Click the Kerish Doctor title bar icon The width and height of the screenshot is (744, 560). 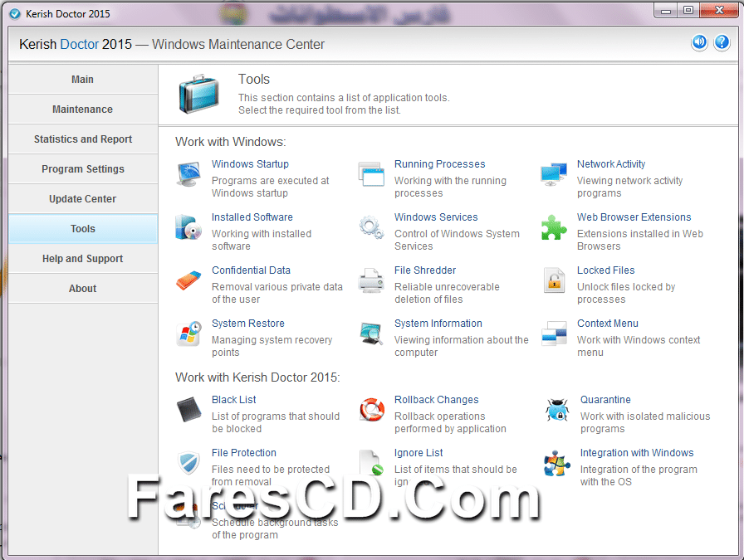tap(15, 14)
